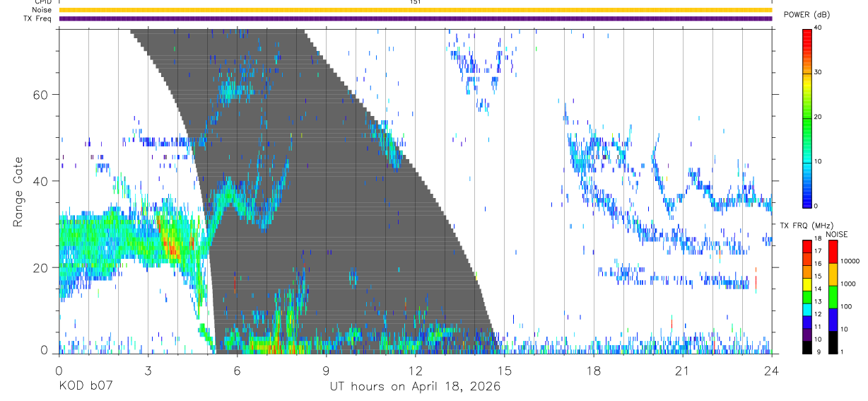The width and height of the screenshot is (868, 401).
Task: Click the orange-yellow segment of NOISE legend
Action: [833, 274]
